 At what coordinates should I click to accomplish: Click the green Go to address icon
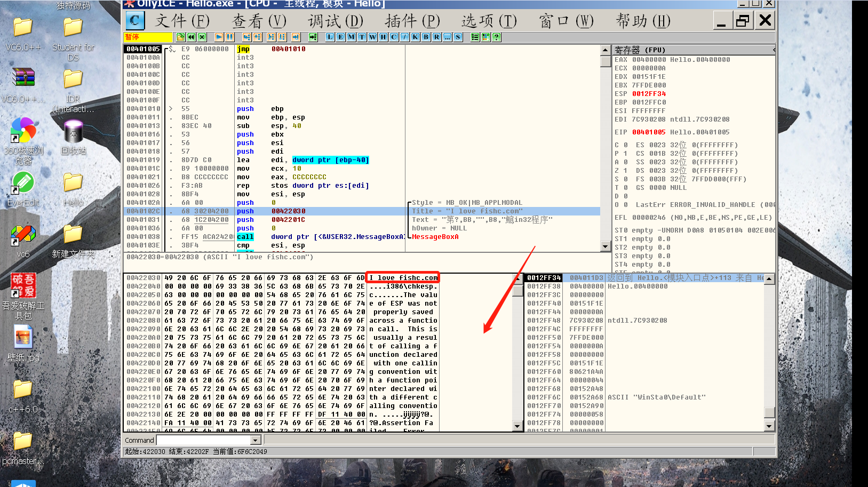point(313,37)
